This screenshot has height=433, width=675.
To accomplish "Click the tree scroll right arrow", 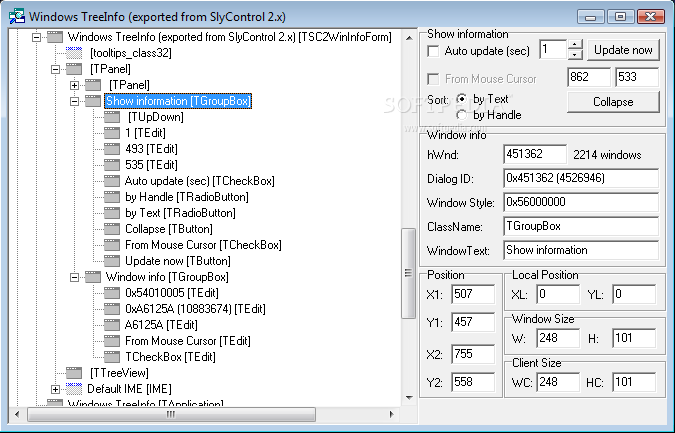I will [391, 414].
